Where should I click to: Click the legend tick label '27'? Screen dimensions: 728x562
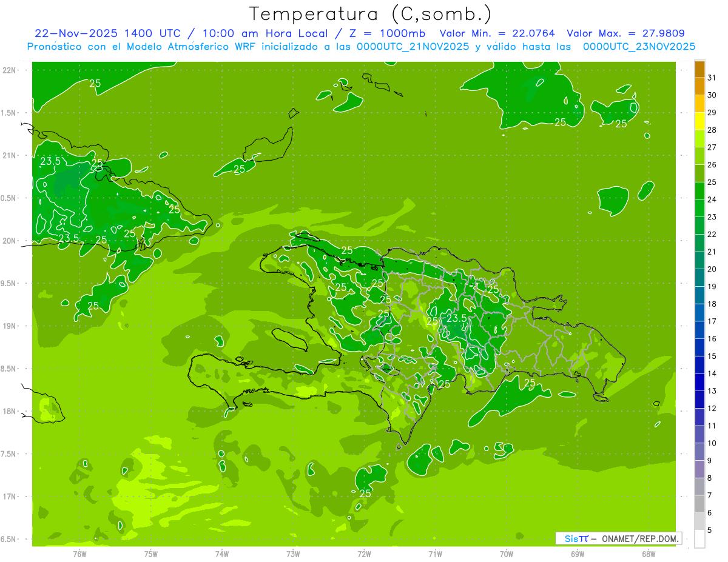pyautogui.click(x=712, y=147)
